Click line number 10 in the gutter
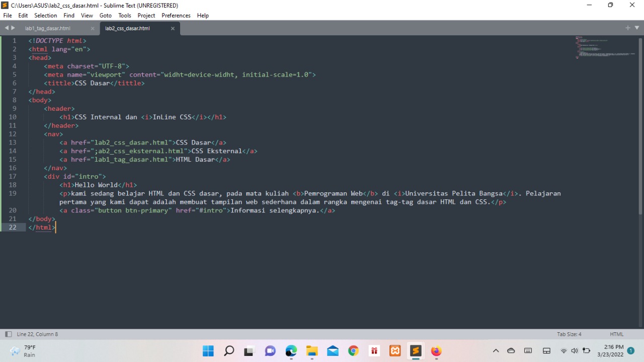This screenshot has height=362, width=644. pos(13,117)
